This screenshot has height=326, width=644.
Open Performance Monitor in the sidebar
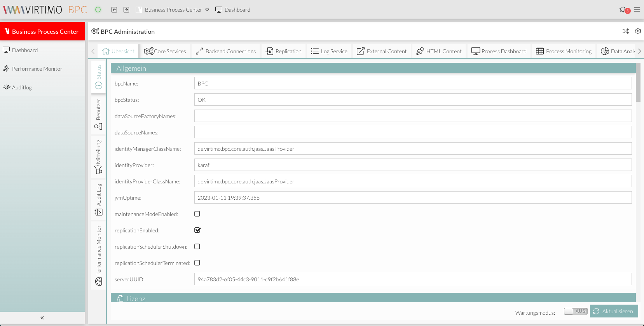coord(37,69)
